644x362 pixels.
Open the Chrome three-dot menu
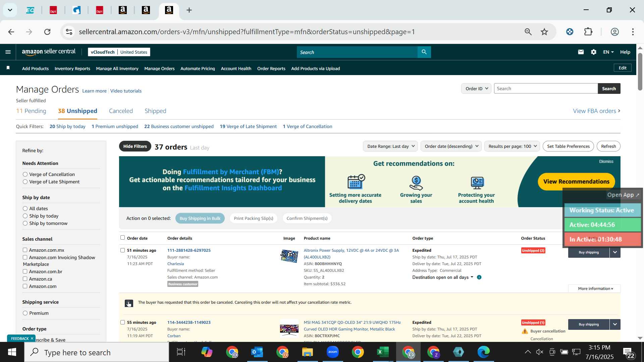[x=633, y=32]
